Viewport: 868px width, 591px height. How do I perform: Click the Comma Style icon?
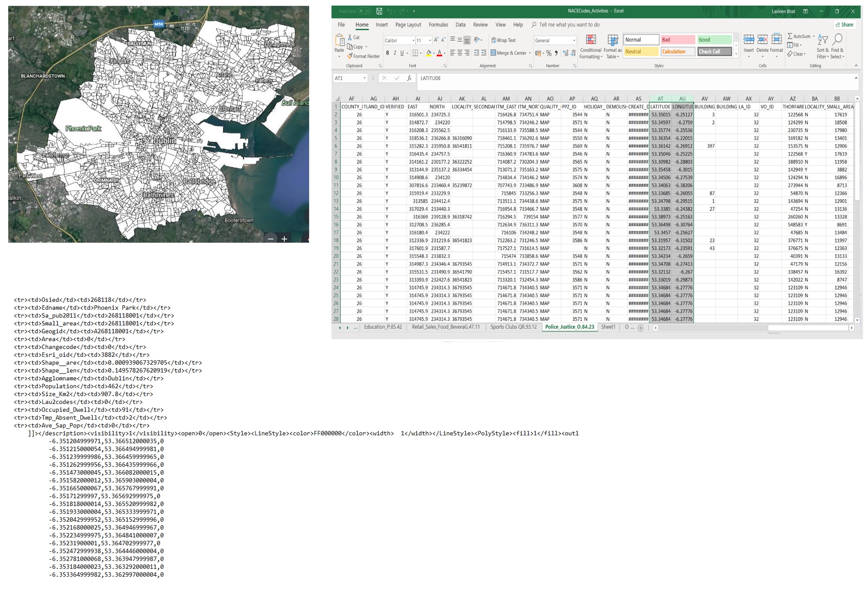pos(556,53)
